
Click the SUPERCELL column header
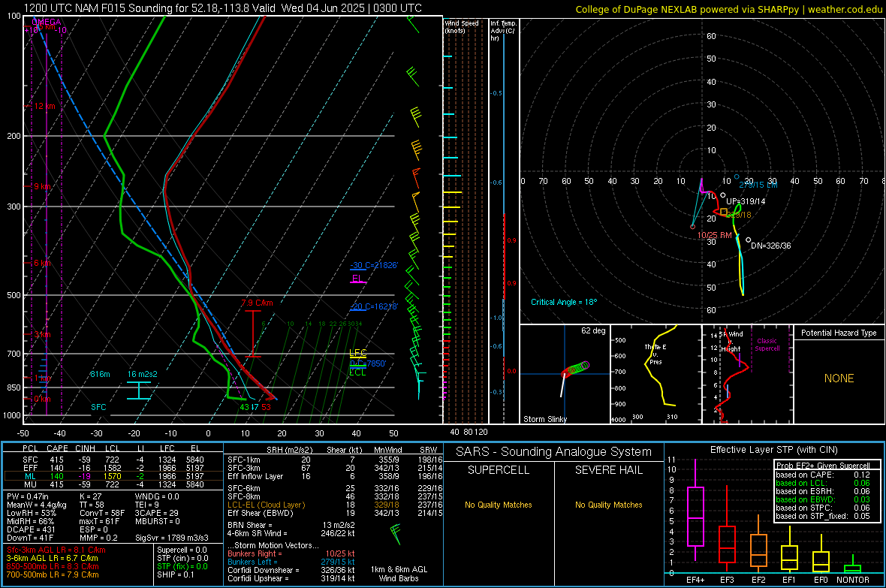[499, 470]
